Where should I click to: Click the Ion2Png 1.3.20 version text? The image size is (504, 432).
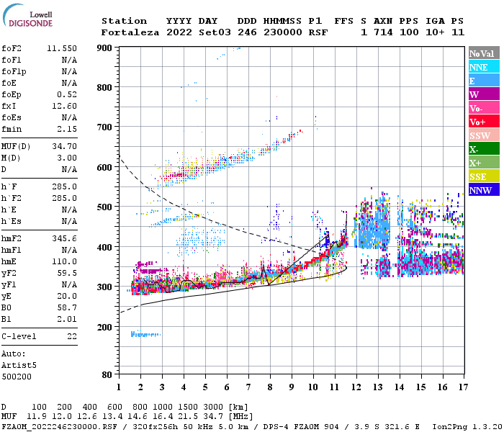point(467,427)
